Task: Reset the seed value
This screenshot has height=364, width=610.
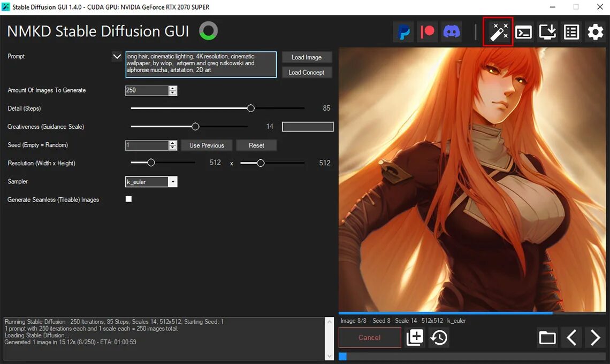Action: coord(256,145)
